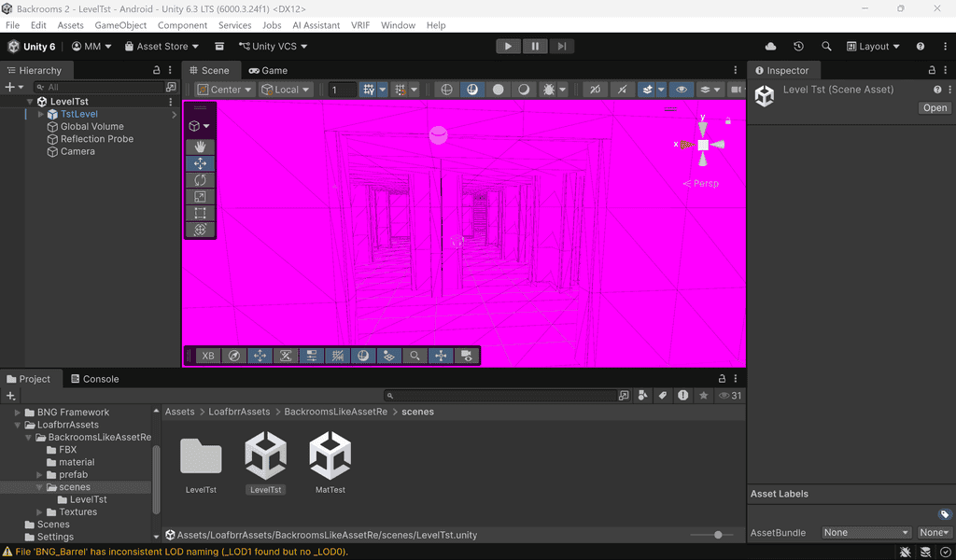Click the activity checkmark status icon
Screen dimensions: 956x560
tap(945, 553)
